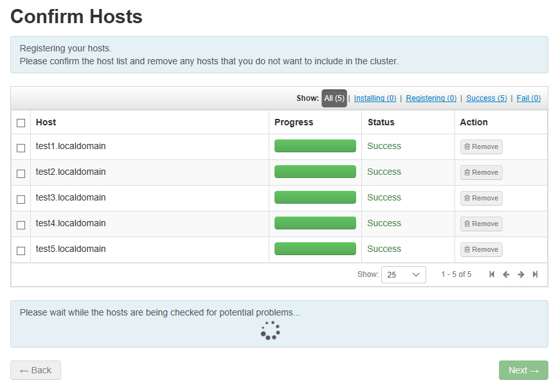Image resolution: width=558 pixels, height=392 pixels.
Task: Go to the first page of hosts
Action: pos(492,274)
